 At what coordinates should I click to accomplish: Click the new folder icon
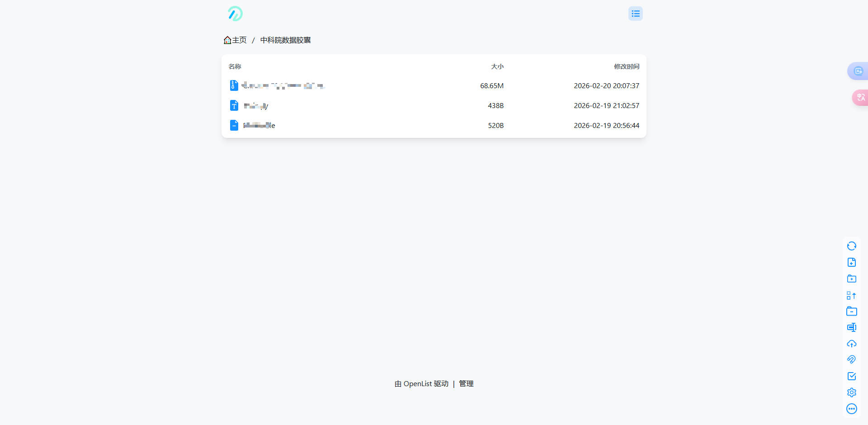(851, 279)
